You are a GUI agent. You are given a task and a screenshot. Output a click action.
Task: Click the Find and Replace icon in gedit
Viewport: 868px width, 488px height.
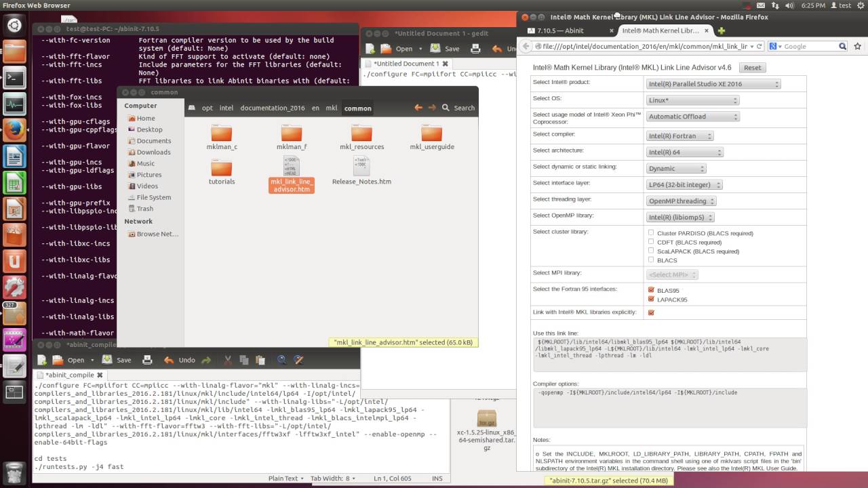(x=298, y=360)
